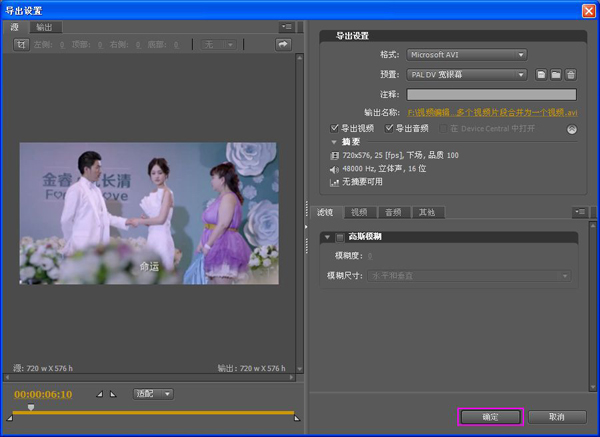Open the crop ratio dropdown
Viewport: 600px width, 437px height.
pyautogui.click(x=218, y=45)
